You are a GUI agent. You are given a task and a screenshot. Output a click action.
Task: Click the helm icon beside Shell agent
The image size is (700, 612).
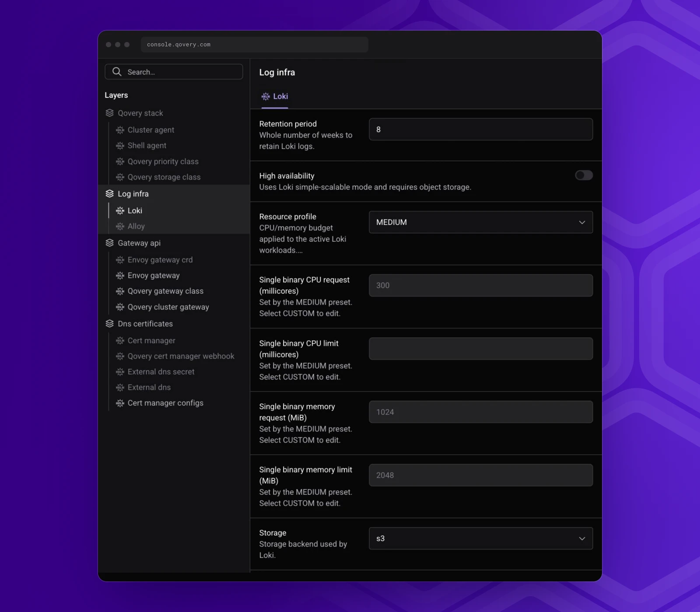[x=120, y=146]
